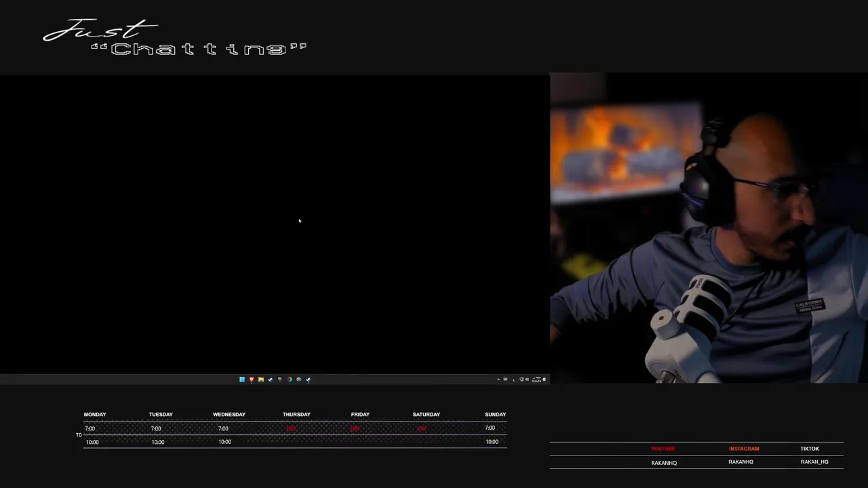Click the RAKAN_HQ TikTok handle
This screenshot has height=488, width=868.
[814, 462]
